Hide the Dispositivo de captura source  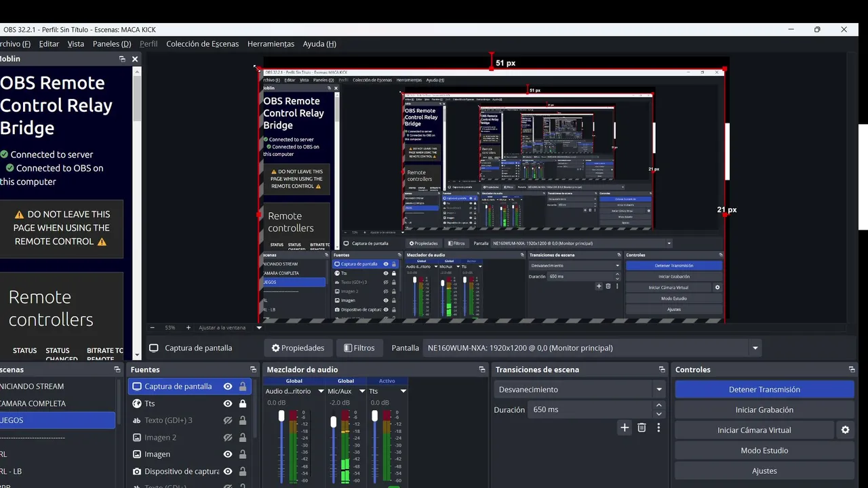(x=228, y=471)
